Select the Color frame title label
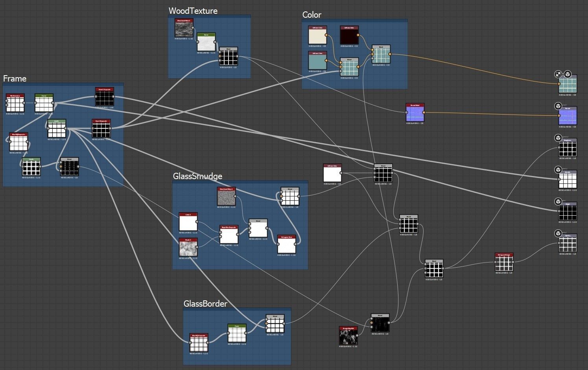This screenshot has width=588, height=370. 312,15
